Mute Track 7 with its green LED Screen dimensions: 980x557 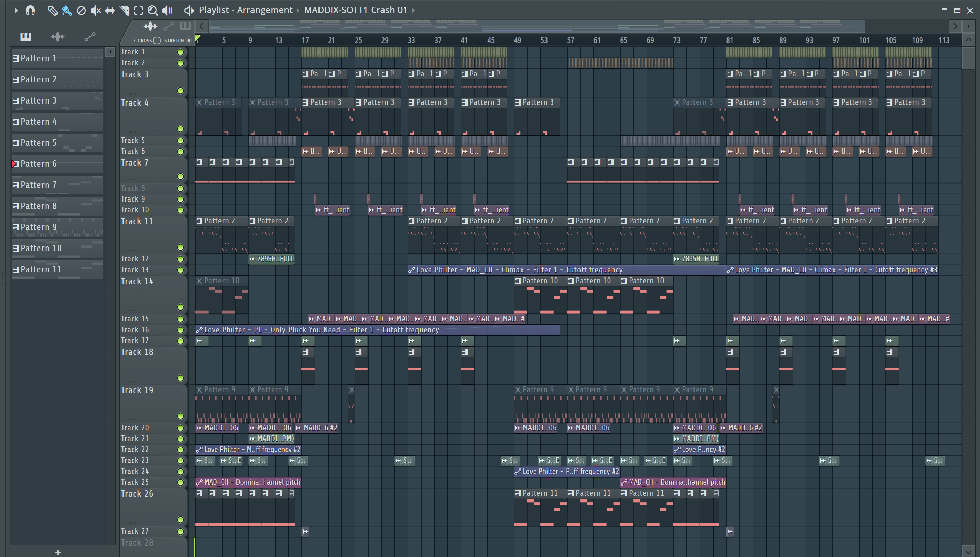click(x=180, y=176)
